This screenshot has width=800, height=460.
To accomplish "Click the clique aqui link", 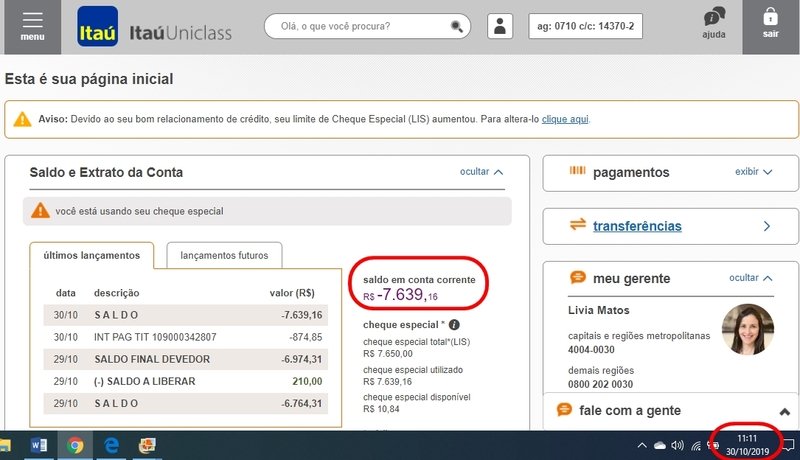I will (x=565, y=119).
